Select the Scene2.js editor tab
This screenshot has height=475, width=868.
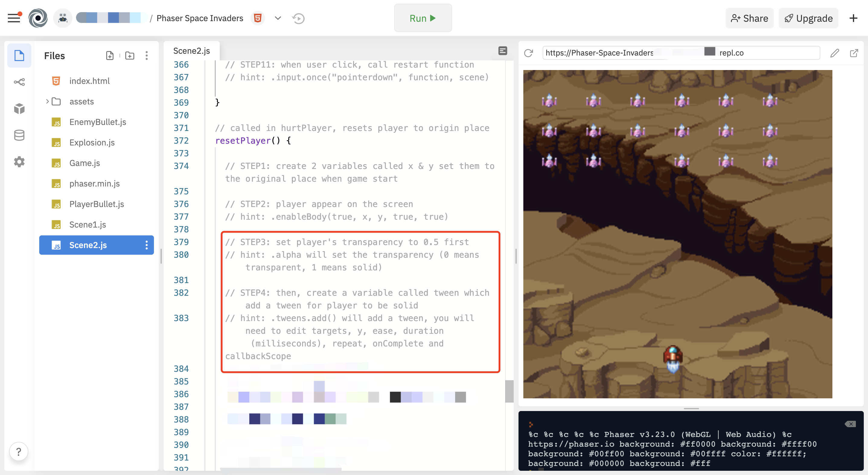tap(191, 51)
